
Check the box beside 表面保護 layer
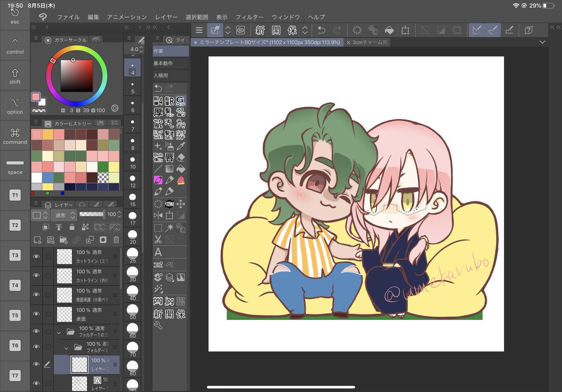pos(48,295)
